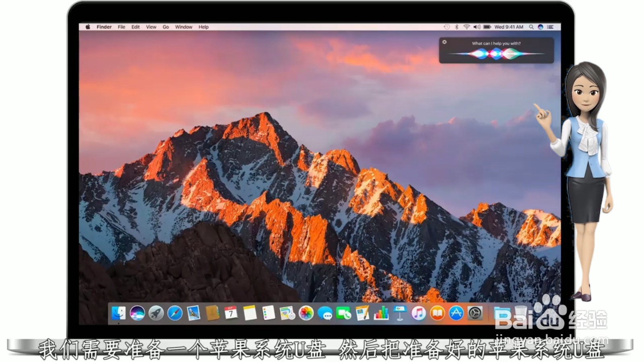Open Reminders list icon in Dock
The image size is (644, 362).
pos(268,313)
